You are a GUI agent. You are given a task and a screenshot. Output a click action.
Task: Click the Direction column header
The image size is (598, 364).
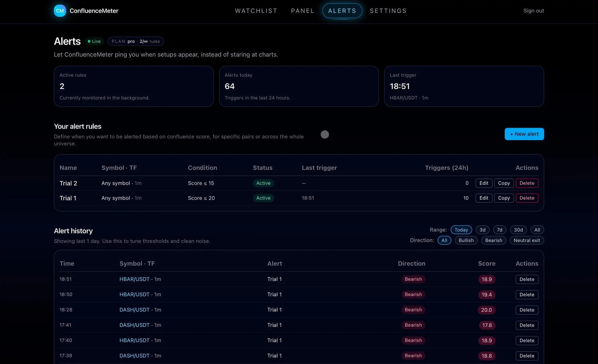pyautogui.click(x=411, y=263)
